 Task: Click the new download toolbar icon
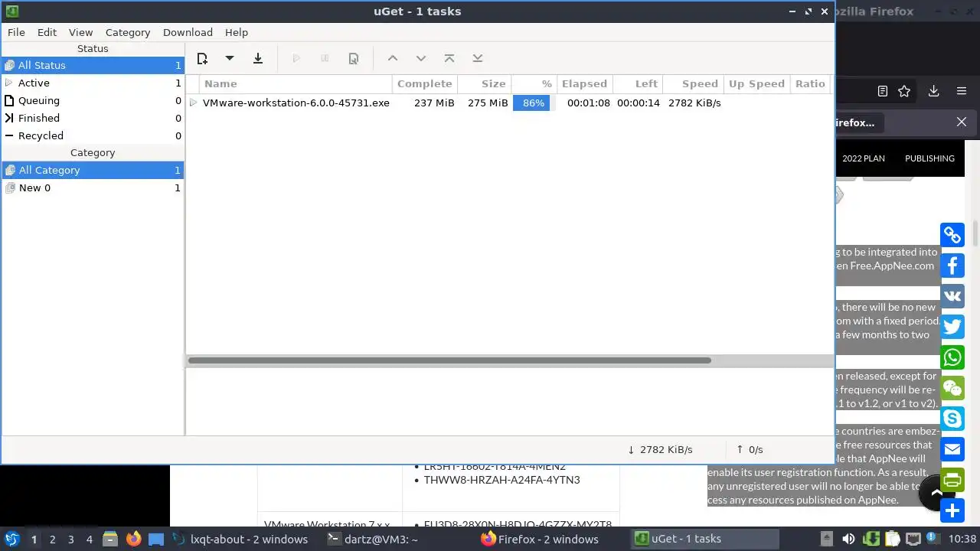pyautogui.click(x=202, y=58)
